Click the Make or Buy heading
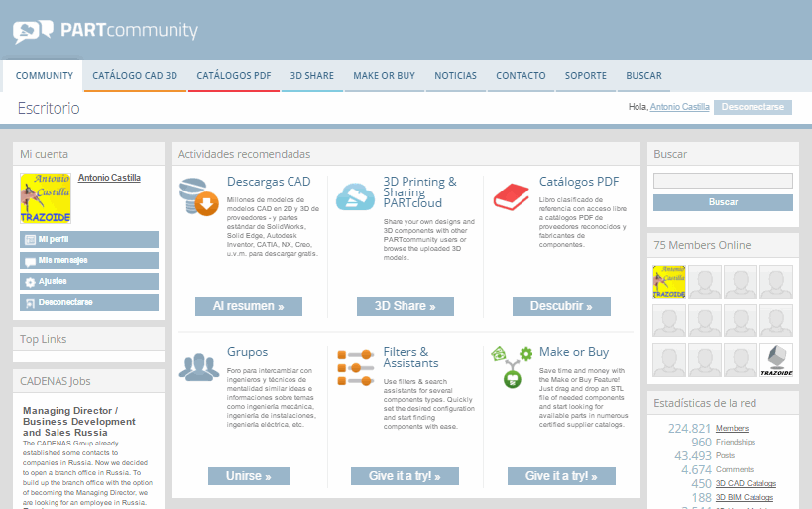Viewport: 812px width, 509px height. [574, 352]
